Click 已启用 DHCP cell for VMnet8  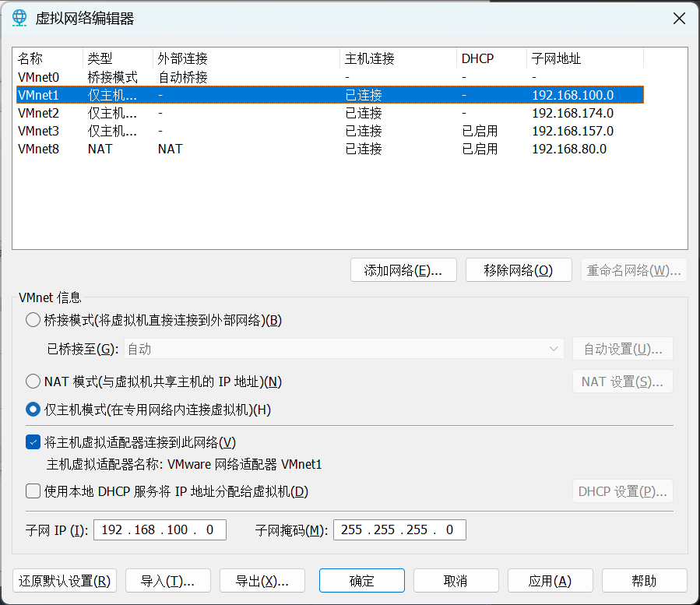click(480, 149)
